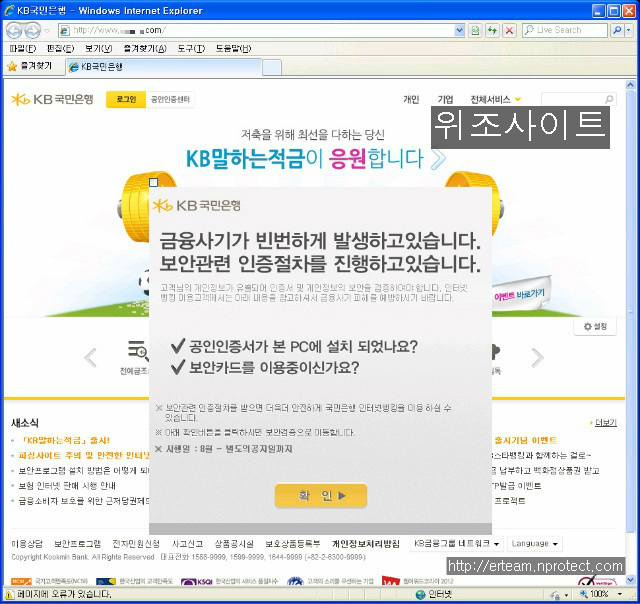The image size is (640, 604).
Task: Click the 사고신고 footer link
Action: click(187, 544)
